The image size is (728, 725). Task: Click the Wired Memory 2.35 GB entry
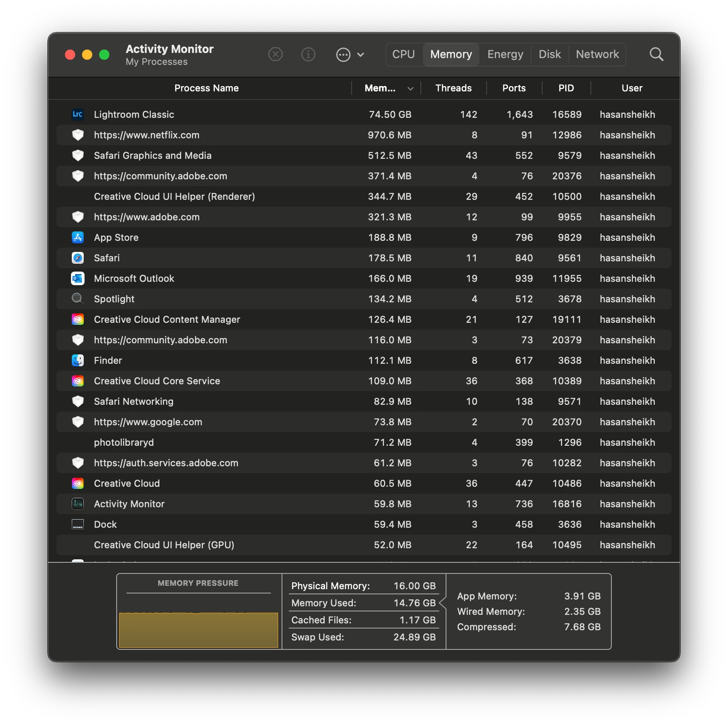pos(529,611)
